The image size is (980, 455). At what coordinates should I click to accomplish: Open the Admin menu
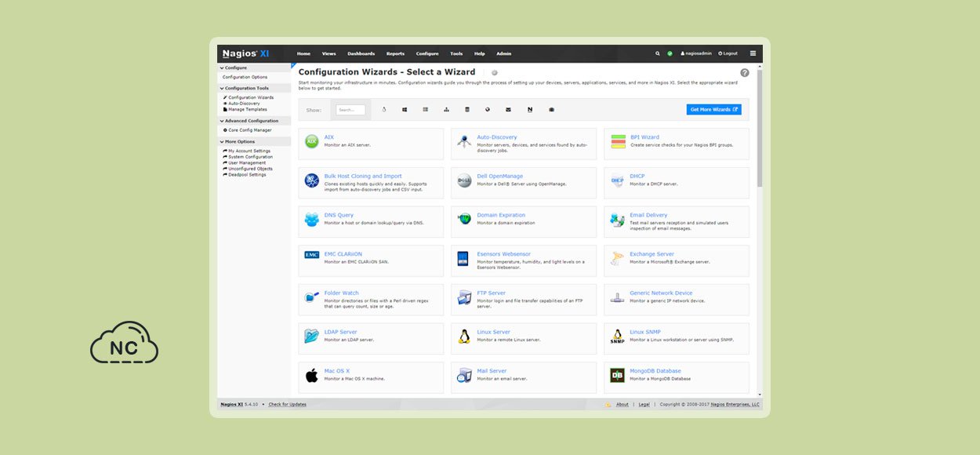[503, 53]
